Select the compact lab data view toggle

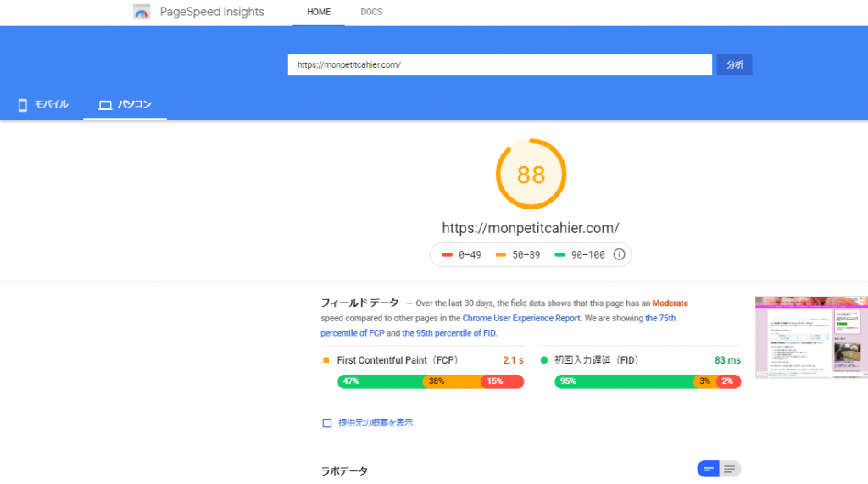(708, 469)
